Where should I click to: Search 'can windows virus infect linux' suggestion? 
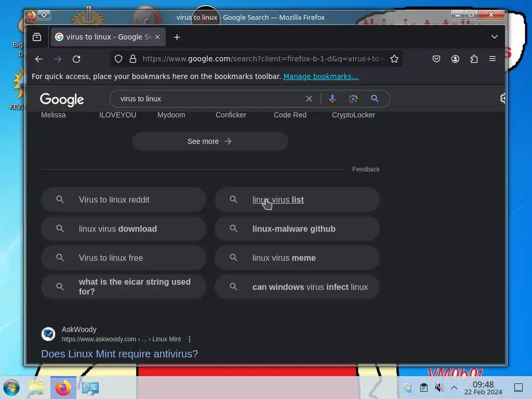pos(297,287)
